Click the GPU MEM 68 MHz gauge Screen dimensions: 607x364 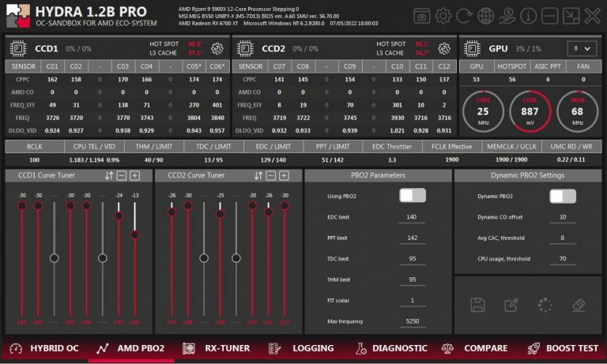577,111
